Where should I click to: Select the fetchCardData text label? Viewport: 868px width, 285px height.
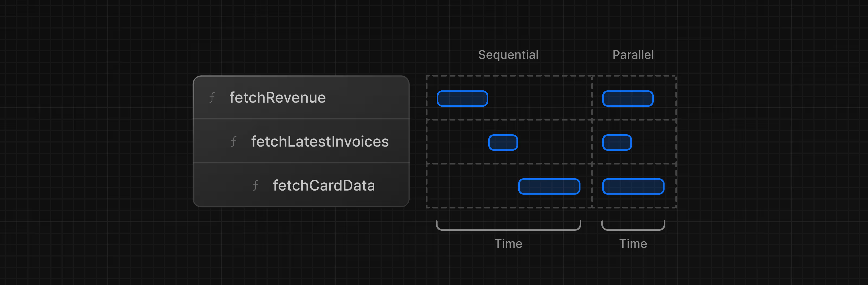click(x=324, y=185)
